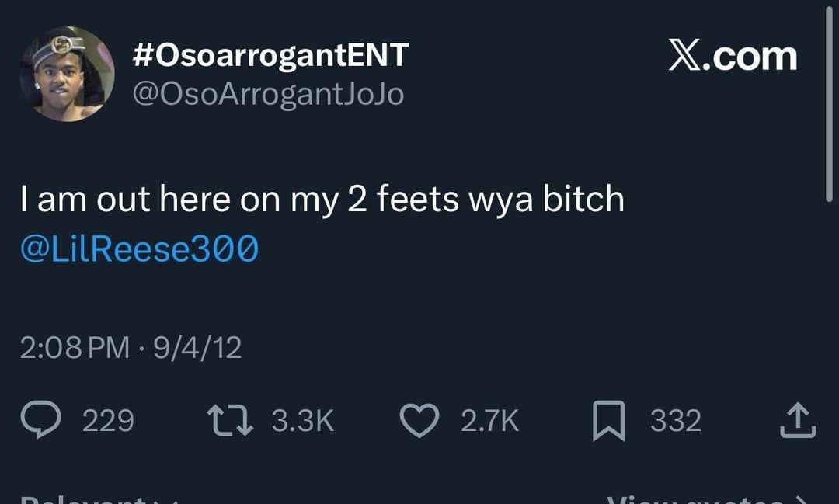Click the X.com logo

733,57
